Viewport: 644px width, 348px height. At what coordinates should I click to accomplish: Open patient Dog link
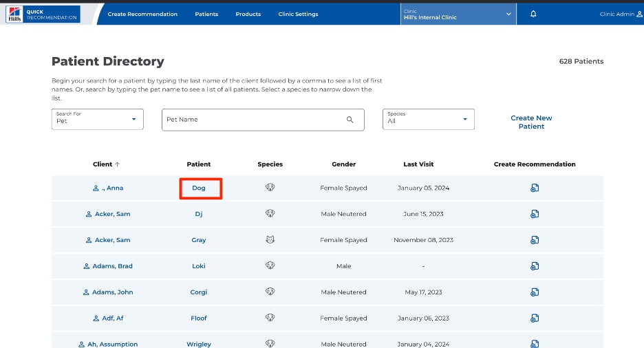pyautogui.click(x=199, y=188)
